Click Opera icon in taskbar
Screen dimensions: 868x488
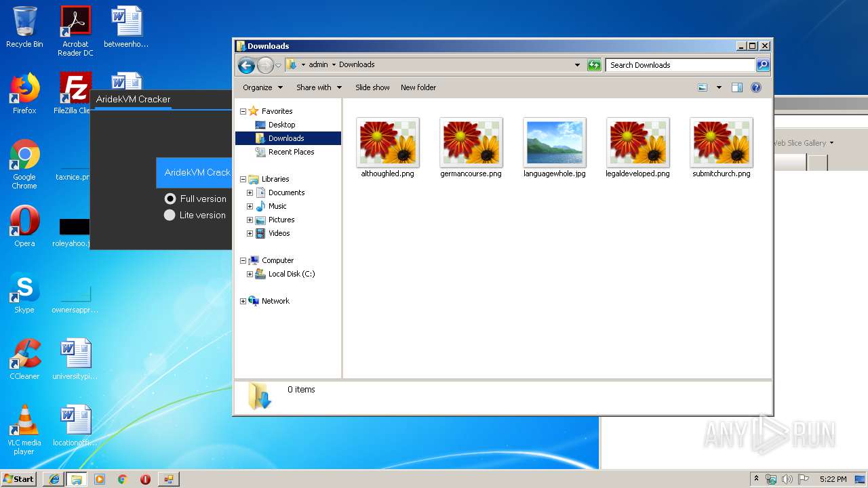point(145,479)
